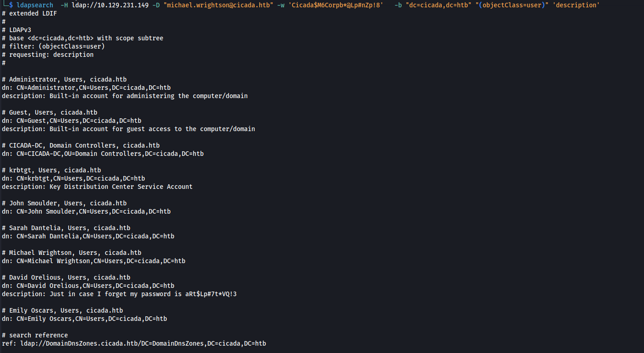
Task: Select dn: CN=David Orelious line
Action: (x=88, y=286)
